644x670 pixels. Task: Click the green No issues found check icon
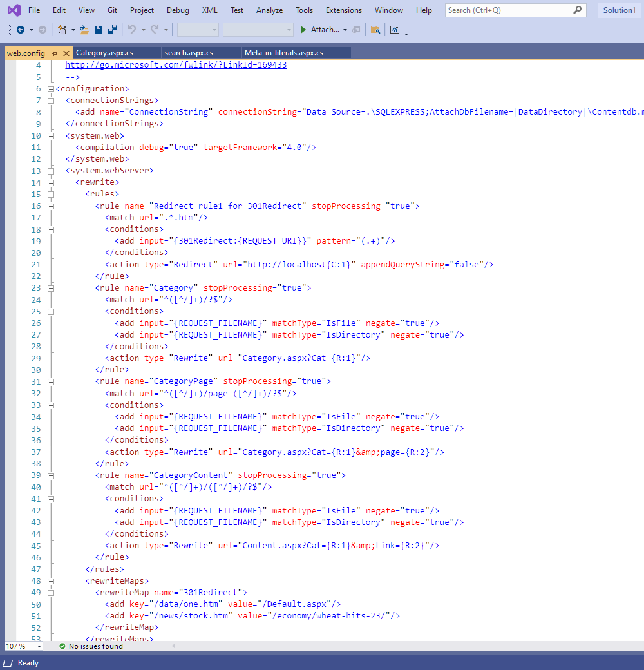[62, 646]
